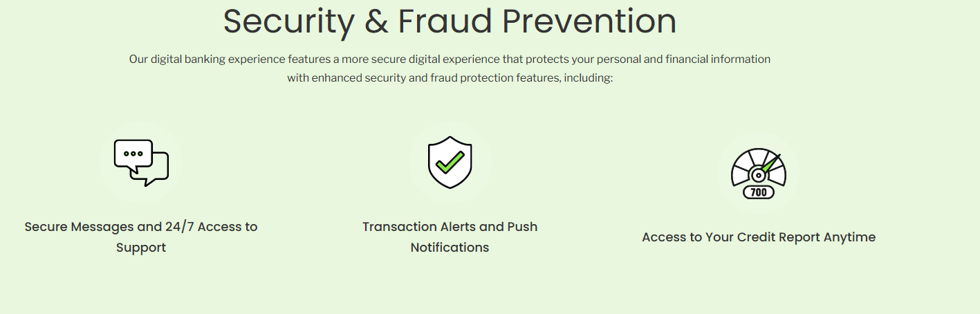Image resolution: width=980 pixels, height=314 pixels.
Task: Click the word Prevention in the heading
Action: tap(589, 21)
